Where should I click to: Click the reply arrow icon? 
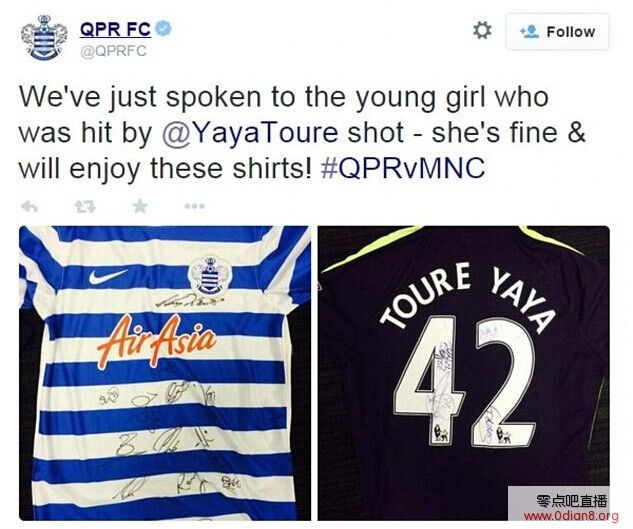[29, 207]
